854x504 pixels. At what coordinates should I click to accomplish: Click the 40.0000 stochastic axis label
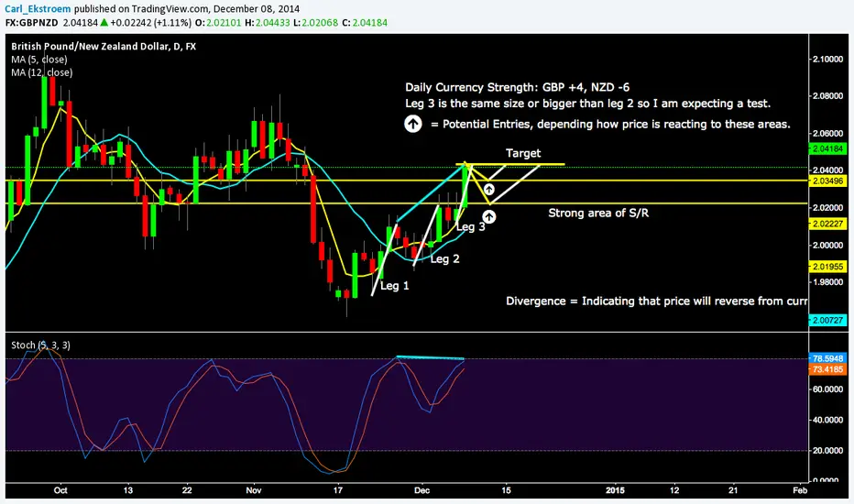click(827, 420)
